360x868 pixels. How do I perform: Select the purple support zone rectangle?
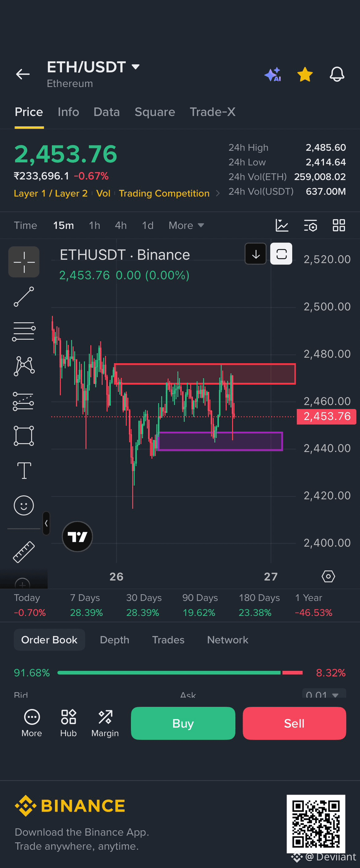point(220,441)
